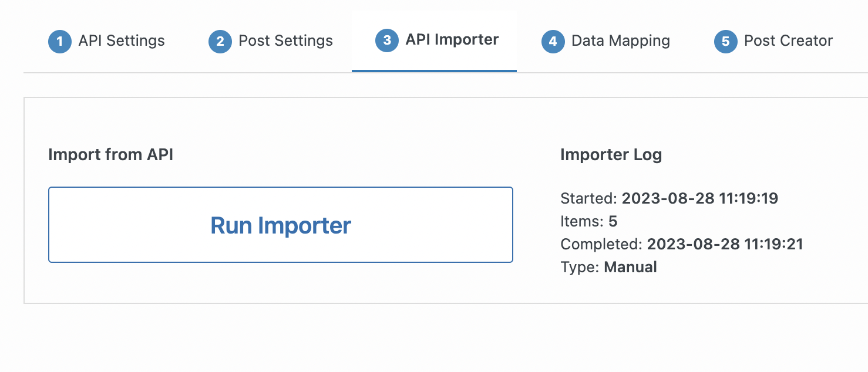
Task: Click the Run Importer button
Action: (x=281, y=225)
